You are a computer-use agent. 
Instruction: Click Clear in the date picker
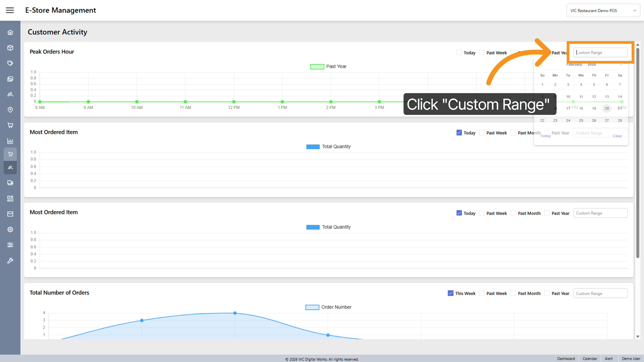click(617, 136)
